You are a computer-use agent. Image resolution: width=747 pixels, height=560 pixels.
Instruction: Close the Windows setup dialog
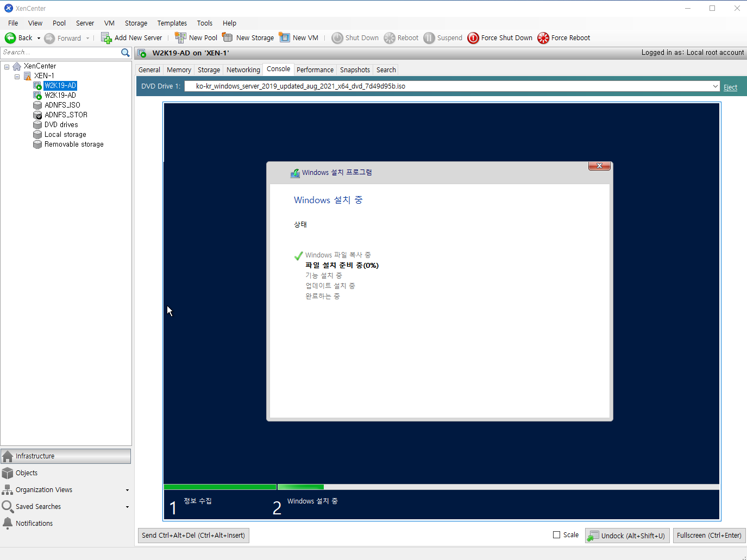coord(599,166)
